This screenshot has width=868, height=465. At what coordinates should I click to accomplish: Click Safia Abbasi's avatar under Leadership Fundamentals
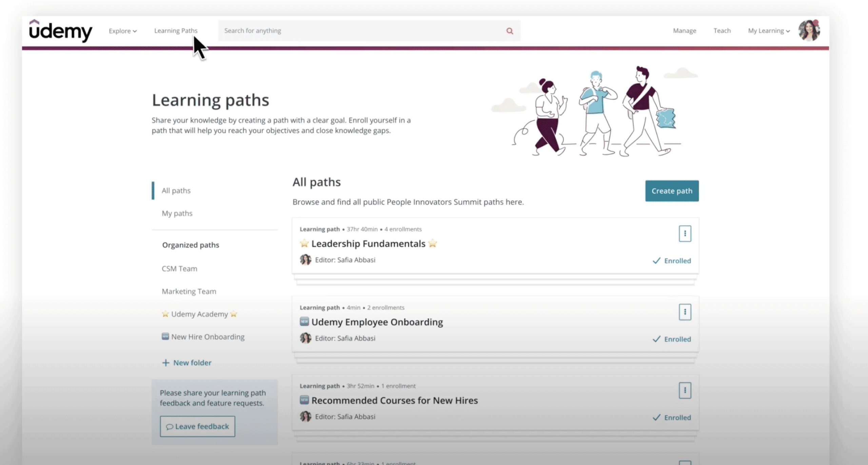305,260
